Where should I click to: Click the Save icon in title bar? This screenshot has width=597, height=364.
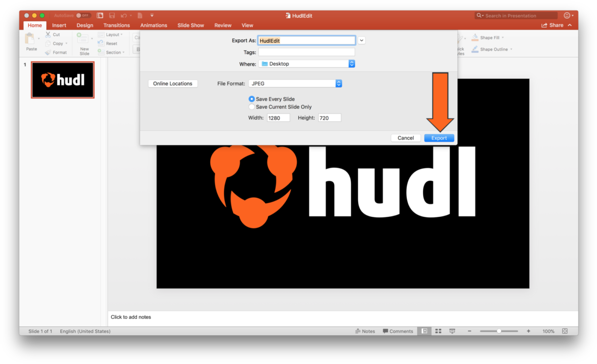112,16
